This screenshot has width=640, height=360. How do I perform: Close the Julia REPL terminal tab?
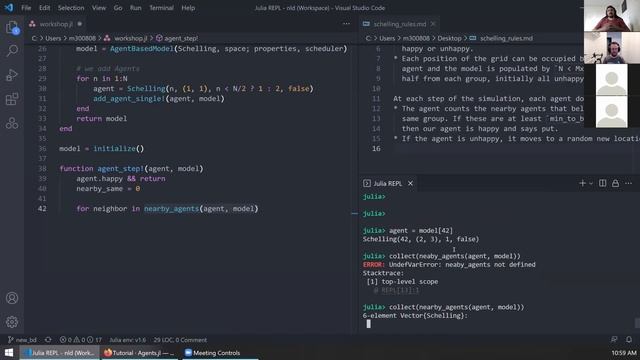410,183
